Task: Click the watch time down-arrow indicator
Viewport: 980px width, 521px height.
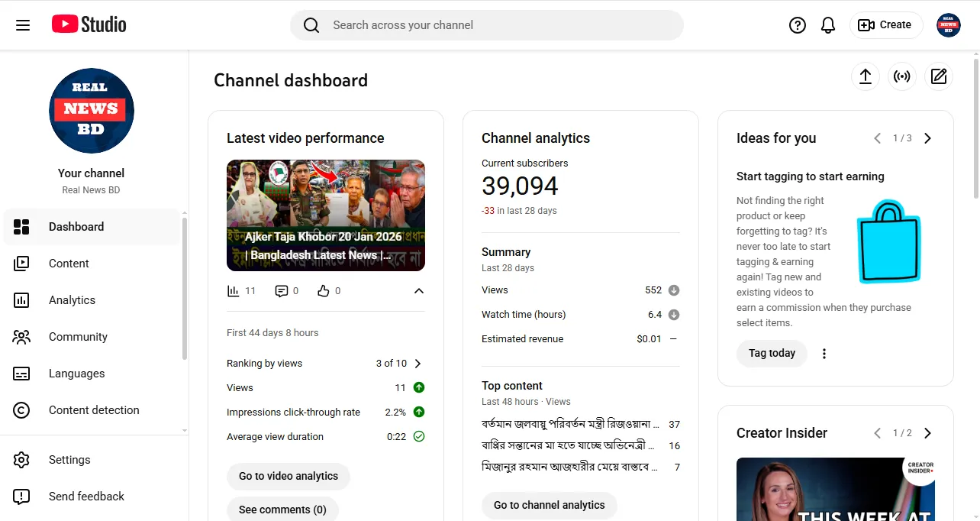Action: tap(673, 315)
